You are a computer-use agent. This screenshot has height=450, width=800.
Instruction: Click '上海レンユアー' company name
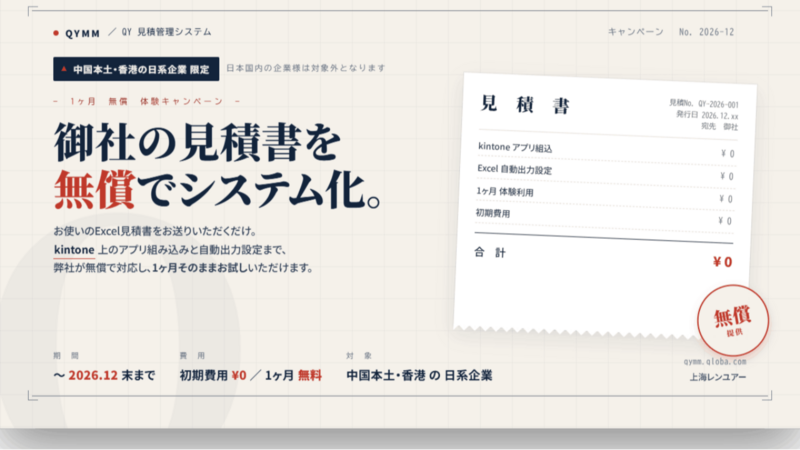[718, 377]
